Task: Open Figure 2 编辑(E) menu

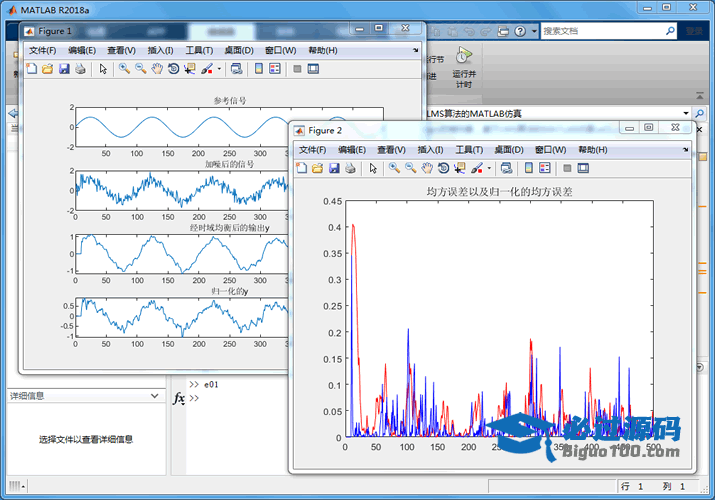Action: (x=352, y=149)
